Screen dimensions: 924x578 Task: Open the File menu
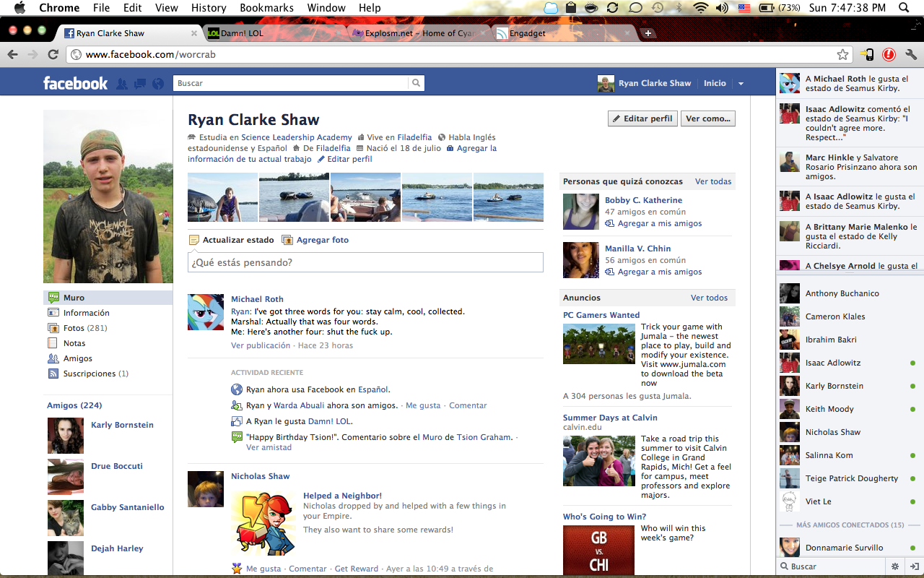pyautogui.click(x=102, y=8)
